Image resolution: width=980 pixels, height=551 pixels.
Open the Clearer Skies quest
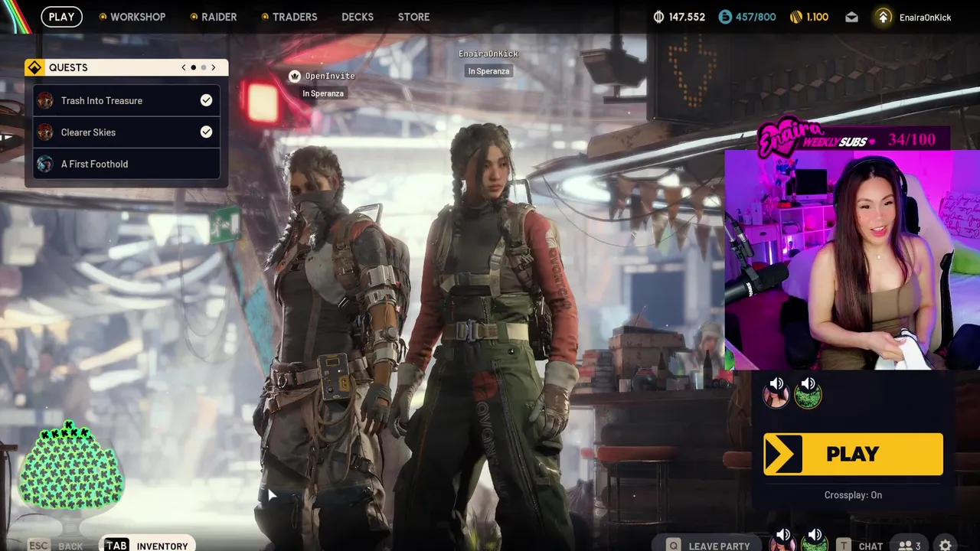point(126,132)
